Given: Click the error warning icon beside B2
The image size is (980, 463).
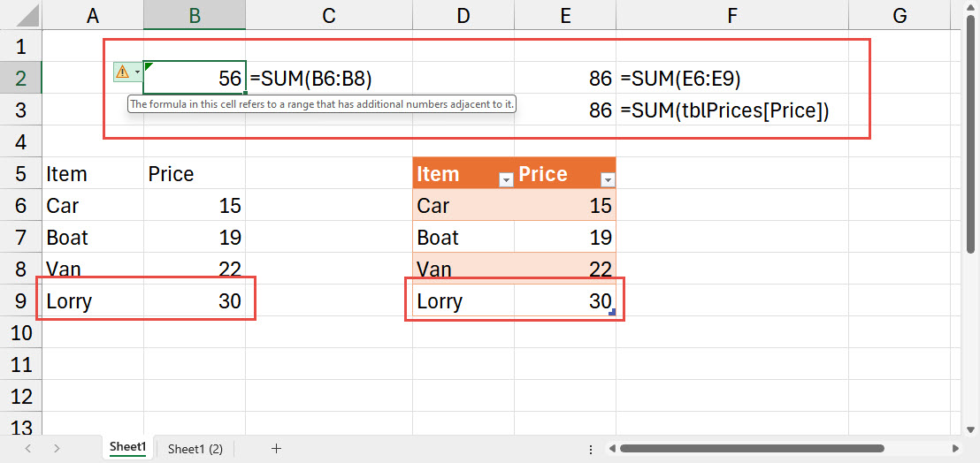Looking at the screenshot, I should pos(122,72).
